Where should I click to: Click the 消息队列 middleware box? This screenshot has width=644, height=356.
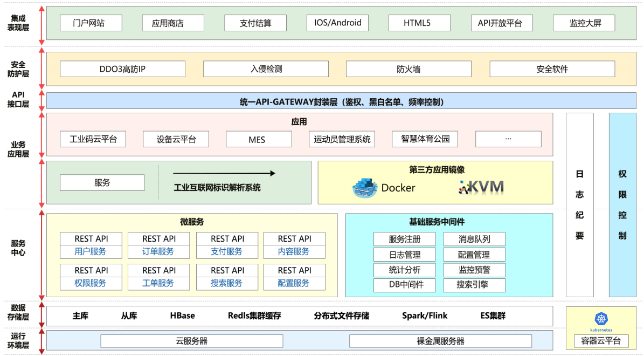[474, 239]
